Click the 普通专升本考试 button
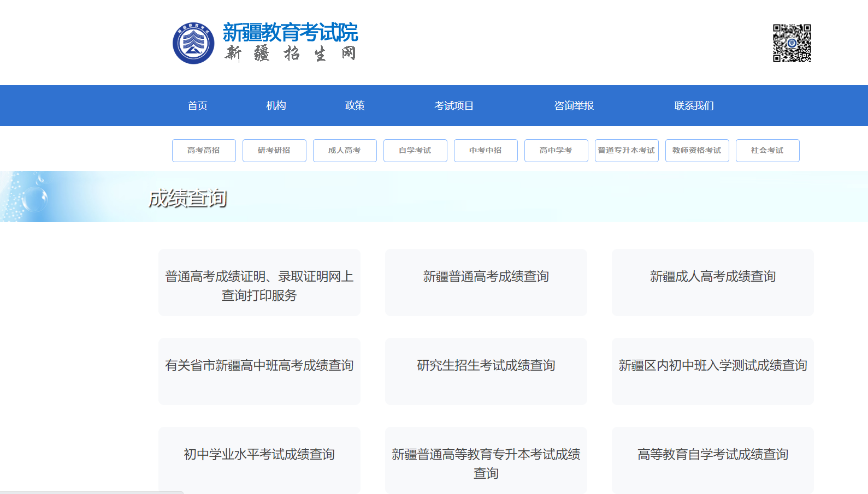Image resolution: width=868 pixels, height=494 pixels. point(627,151)
